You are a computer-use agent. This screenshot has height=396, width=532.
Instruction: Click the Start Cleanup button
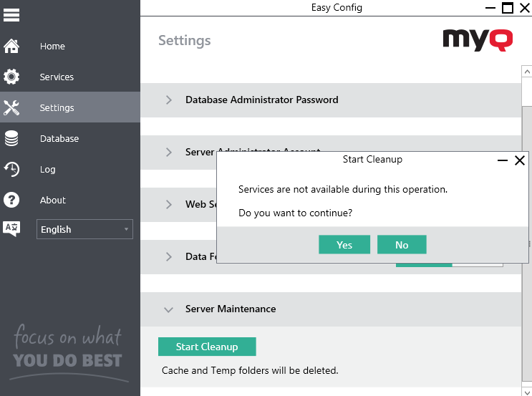click(x=207, y=347)
